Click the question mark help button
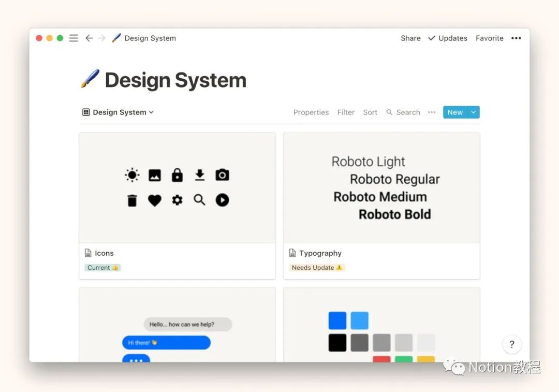Screen dimensions: 559x392 pos(511,344)
